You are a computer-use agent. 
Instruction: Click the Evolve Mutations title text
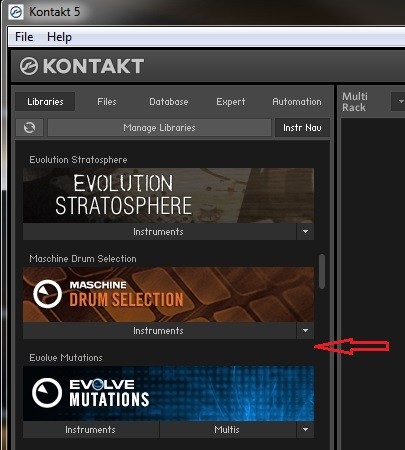coord(66,358)
